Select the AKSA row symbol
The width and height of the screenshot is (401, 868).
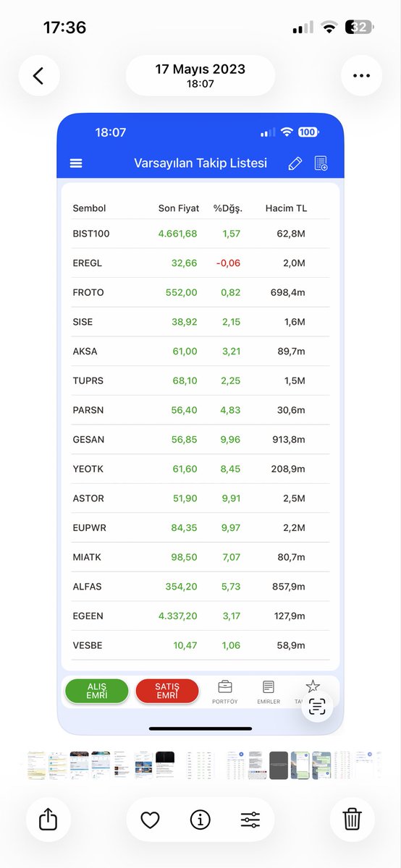85,352
